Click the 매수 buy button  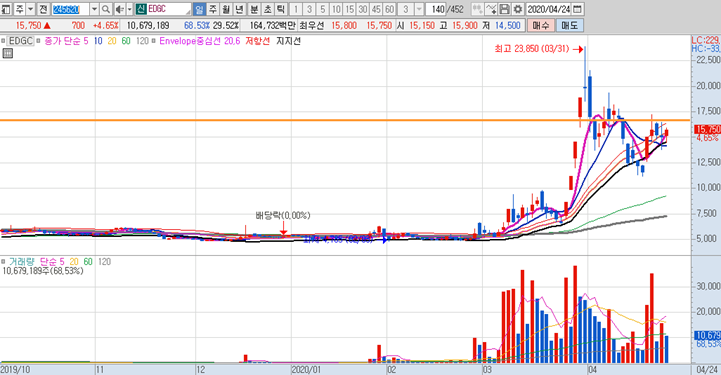pos(540,25)
